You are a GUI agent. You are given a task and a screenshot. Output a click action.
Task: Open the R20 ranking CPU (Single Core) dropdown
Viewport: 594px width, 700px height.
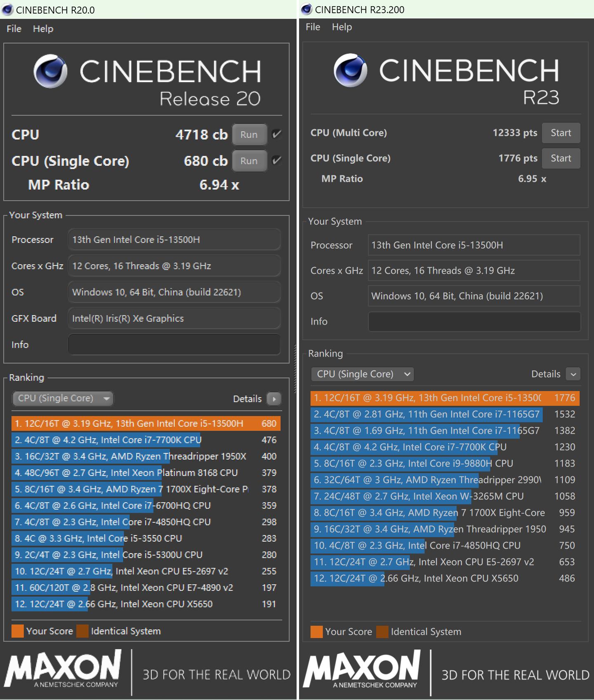point(63,398)
